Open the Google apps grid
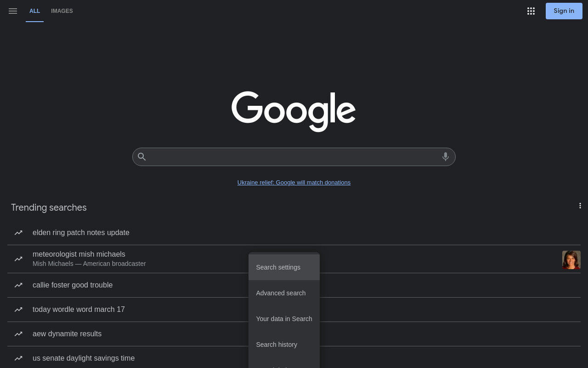Image resolution: width=588 pixels, height=368 pixels. (x=531, y=11)
